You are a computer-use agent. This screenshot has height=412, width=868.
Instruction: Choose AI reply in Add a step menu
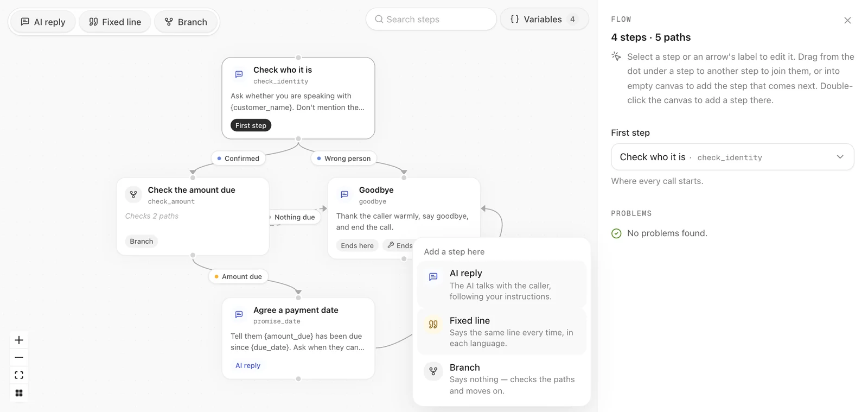[x=502, y=284]
